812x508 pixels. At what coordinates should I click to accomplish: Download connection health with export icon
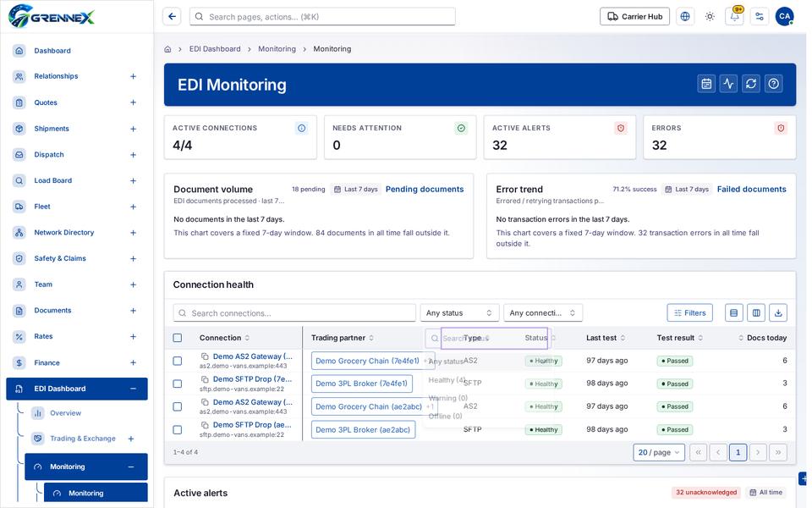point(778,313)
